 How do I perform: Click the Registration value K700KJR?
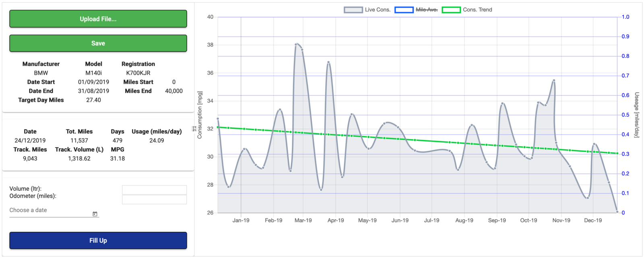point(138,73)
